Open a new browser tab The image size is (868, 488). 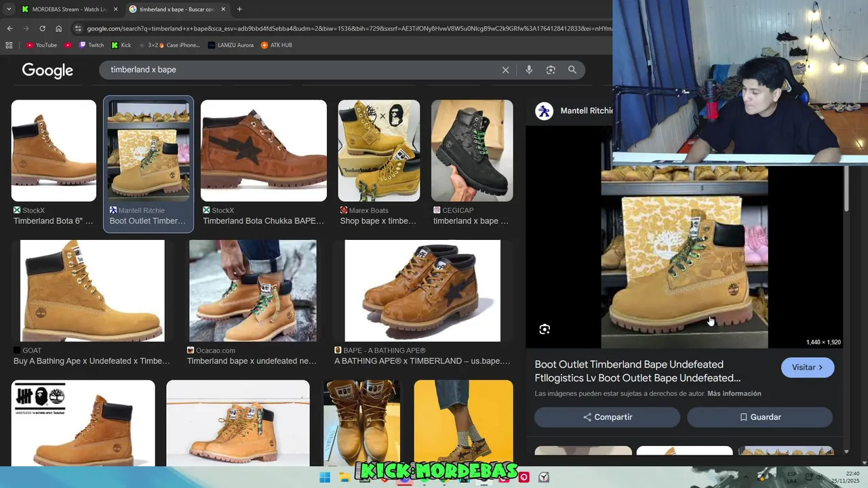[x=239, y=9]
